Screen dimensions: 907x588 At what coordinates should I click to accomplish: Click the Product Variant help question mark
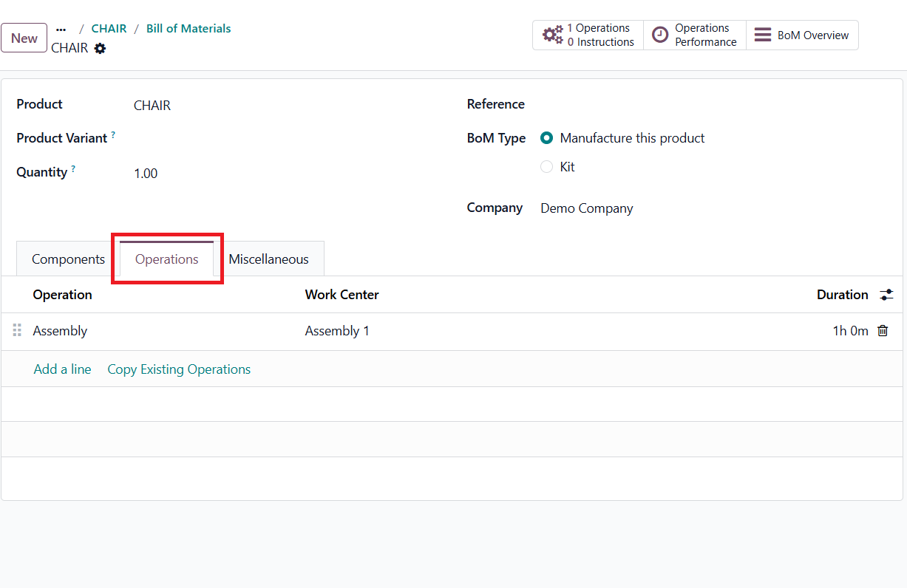click(x=113, y=135)
